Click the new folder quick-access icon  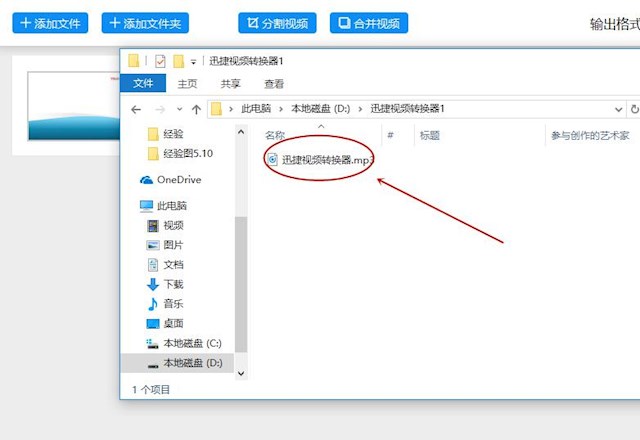[178, 61]
